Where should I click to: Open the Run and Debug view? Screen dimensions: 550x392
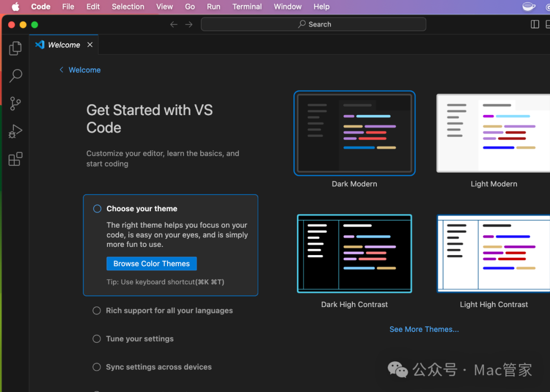[x=15, y=131]
